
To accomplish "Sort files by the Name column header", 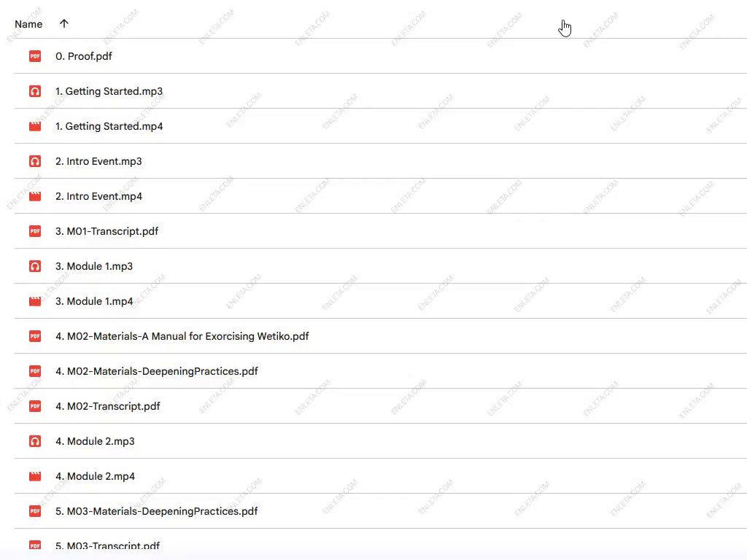I will pos(28,24).
